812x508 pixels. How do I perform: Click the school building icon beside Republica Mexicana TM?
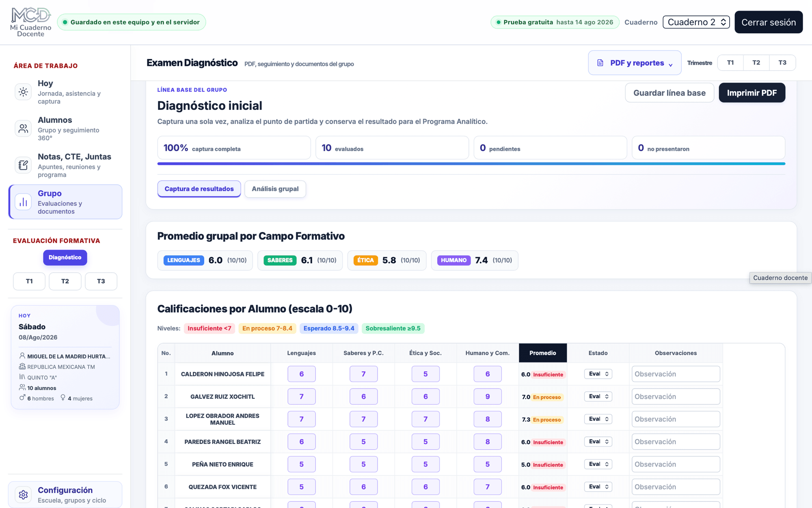pos(22,366)
